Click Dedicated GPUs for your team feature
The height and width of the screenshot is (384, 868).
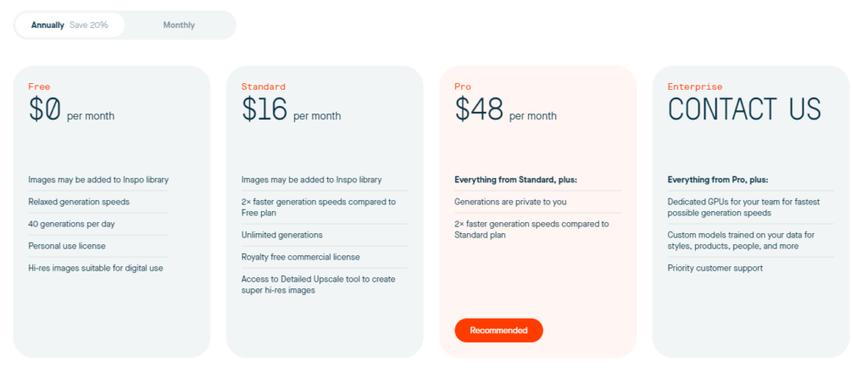[x=742, y=207]
